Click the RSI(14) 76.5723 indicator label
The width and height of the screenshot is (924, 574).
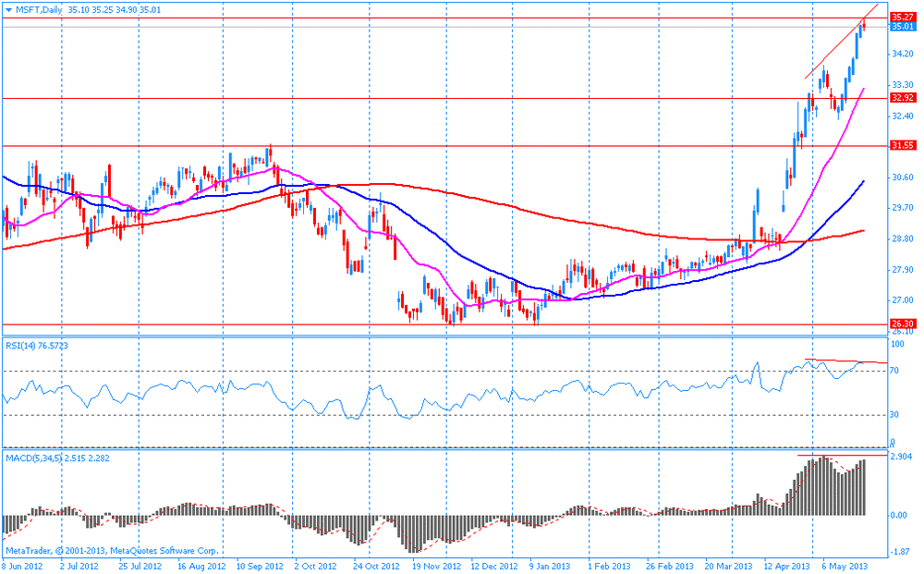coord(37,346)
